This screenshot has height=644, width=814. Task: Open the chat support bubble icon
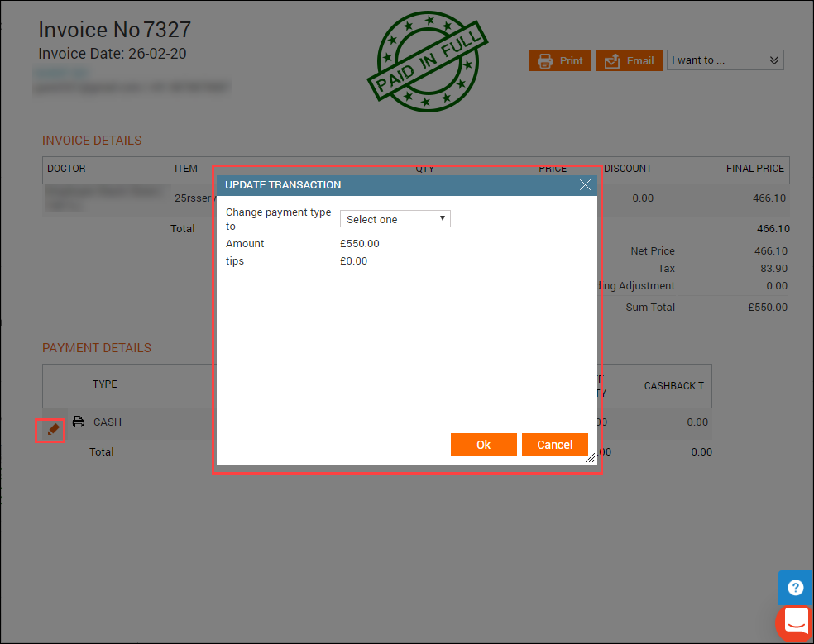click(795, 623)
